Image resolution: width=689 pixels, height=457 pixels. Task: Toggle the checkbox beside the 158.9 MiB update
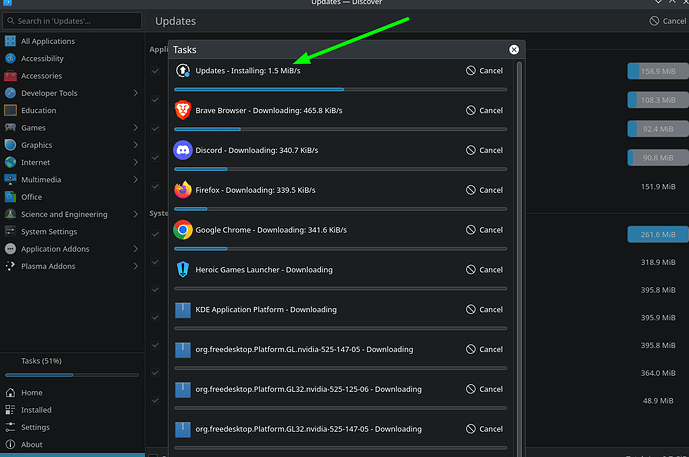(x=155, y=71)
